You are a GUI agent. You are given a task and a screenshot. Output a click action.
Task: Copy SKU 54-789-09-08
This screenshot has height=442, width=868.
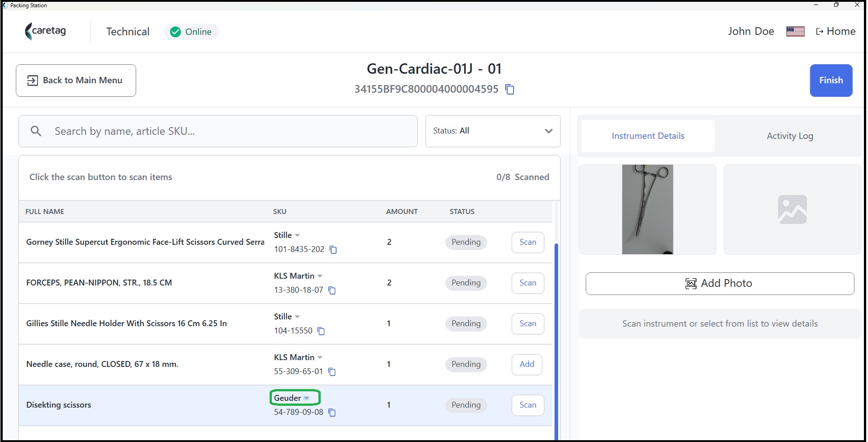332,413
